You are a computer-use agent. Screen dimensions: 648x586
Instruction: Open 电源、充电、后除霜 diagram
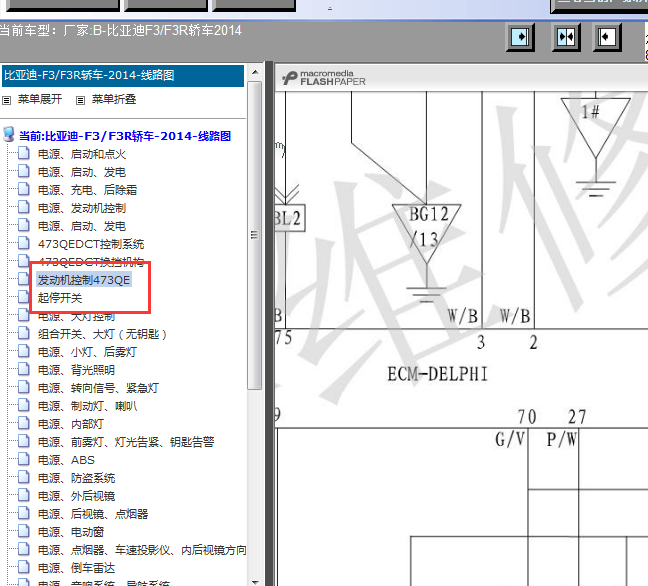pos(87,190)
